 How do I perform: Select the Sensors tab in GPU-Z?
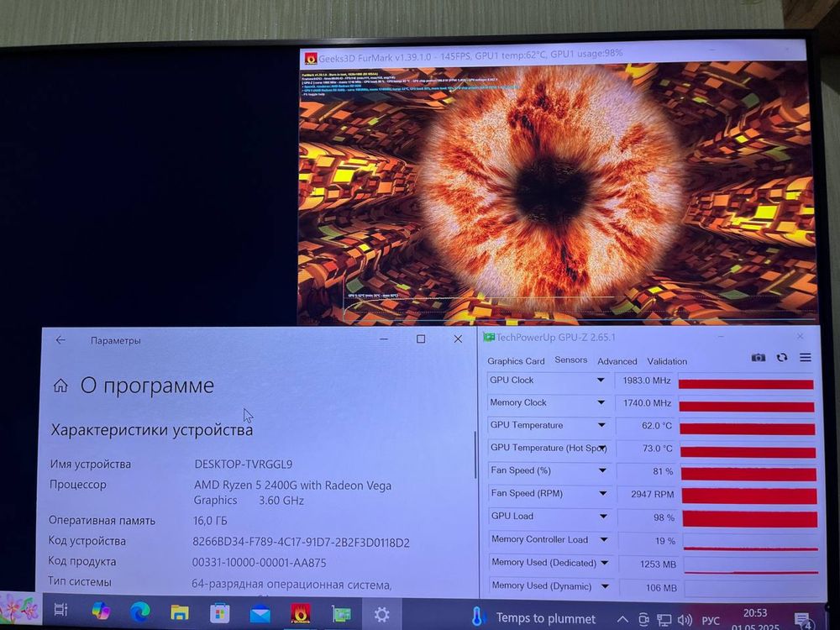[x=570, y=360]
